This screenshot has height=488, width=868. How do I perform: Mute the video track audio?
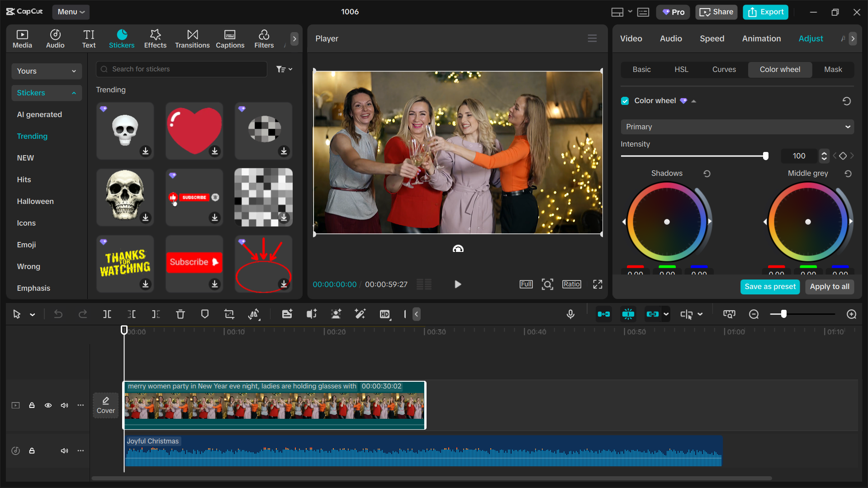64,405
